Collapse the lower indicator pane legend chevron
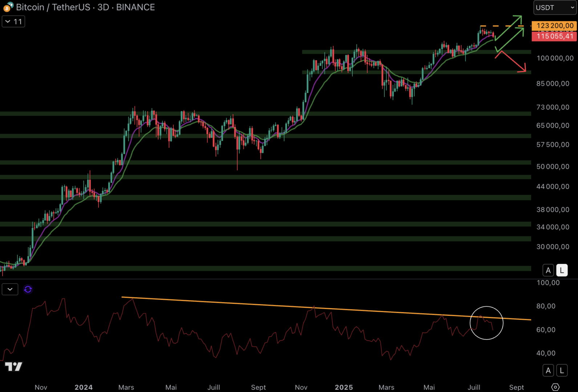This screenshot has height=392, width=578. 10,289
